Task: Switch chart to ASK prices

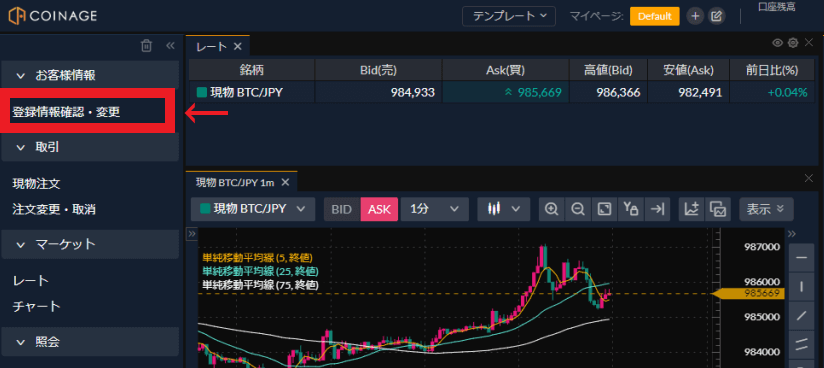Action: point(379,209)
